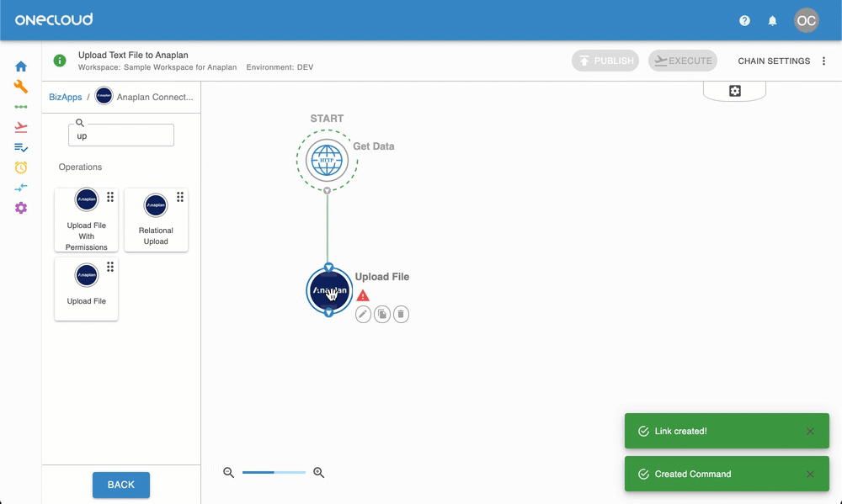Open the wrench build tool in sidebar
The image size is (842, 504).
click(21, 87)
